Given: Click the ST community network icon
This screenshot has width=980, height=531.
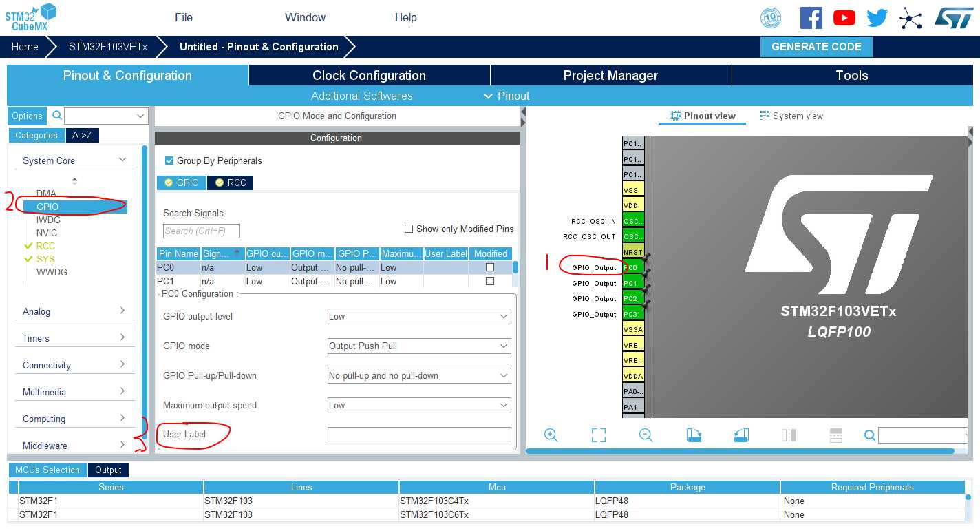Looking at the screenshot, I should click(910, 18).
